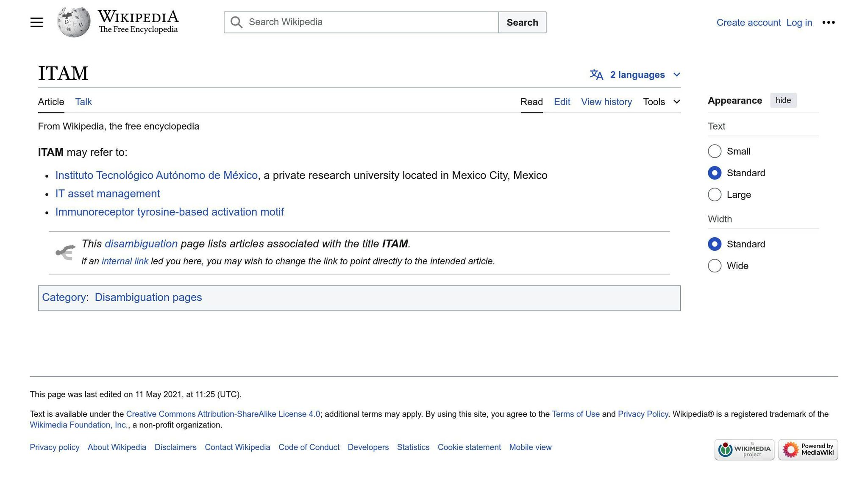This screenshot has height=488, width=868.
Task: Open About Wikipedia footer link
Action: pos(117,447)
